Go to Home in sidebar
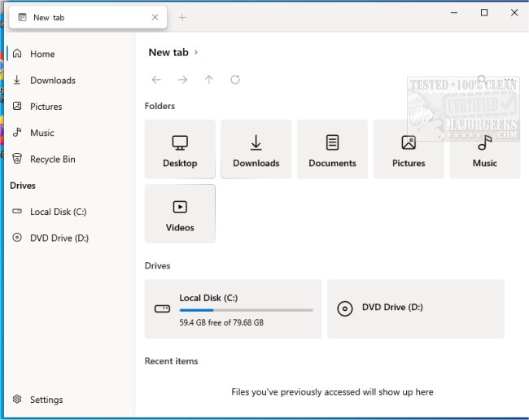The height and width of the screenshot is (420, 529). point(42,54)
